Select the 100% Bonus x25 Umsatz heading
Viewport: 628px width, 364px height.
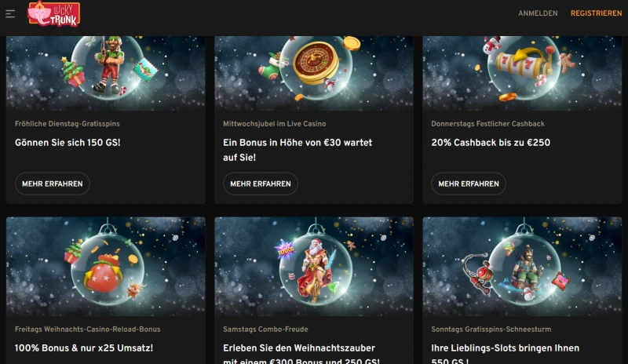84,348
